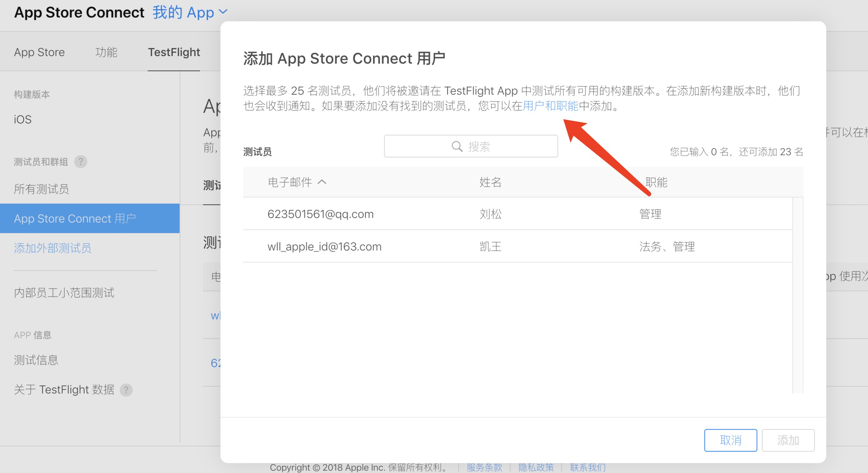Click the magnifier icon in search box
This screenshot has width=868, height=473.
click(x=457, y=146)
